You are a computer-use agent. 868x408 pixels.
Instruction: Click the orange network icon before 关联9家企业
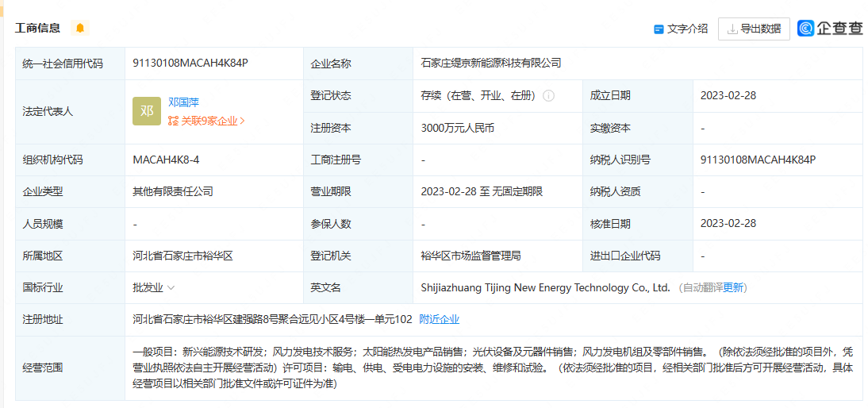tap(174, 121)
